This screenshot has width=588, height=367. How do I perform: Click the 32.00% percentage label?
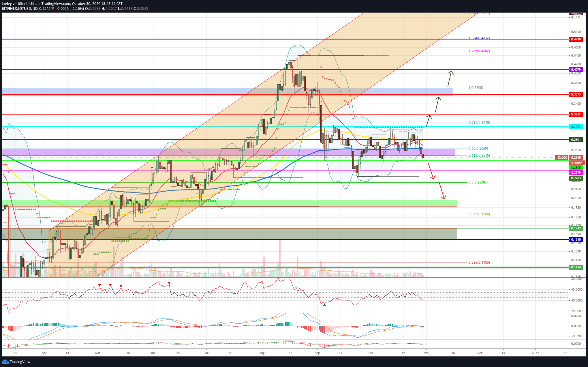click(x=562, y=158)
